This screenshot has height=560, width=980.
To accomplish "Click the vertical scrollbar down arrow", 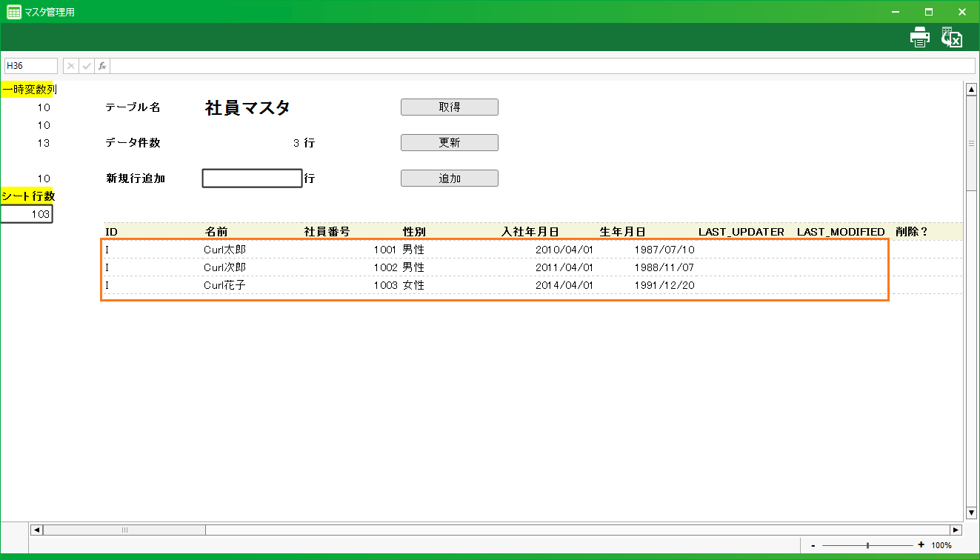I will click(x=971, y=513).
